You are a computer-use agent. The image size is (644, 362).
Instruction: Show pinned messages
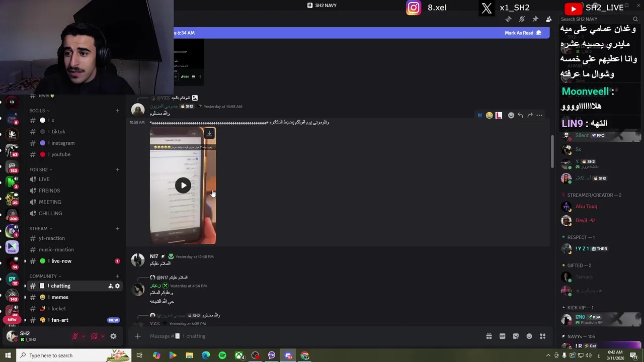[x=535, y=19]
